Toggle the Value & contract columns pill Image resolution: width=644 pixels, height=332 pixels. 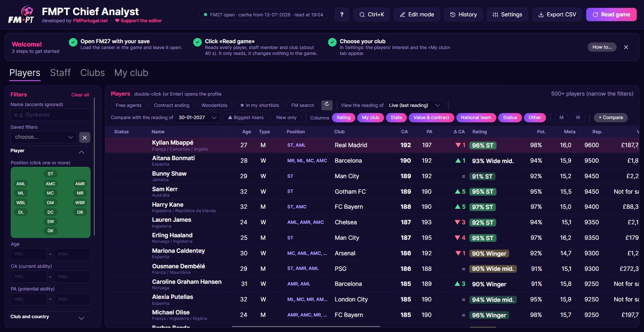point(431,118)
